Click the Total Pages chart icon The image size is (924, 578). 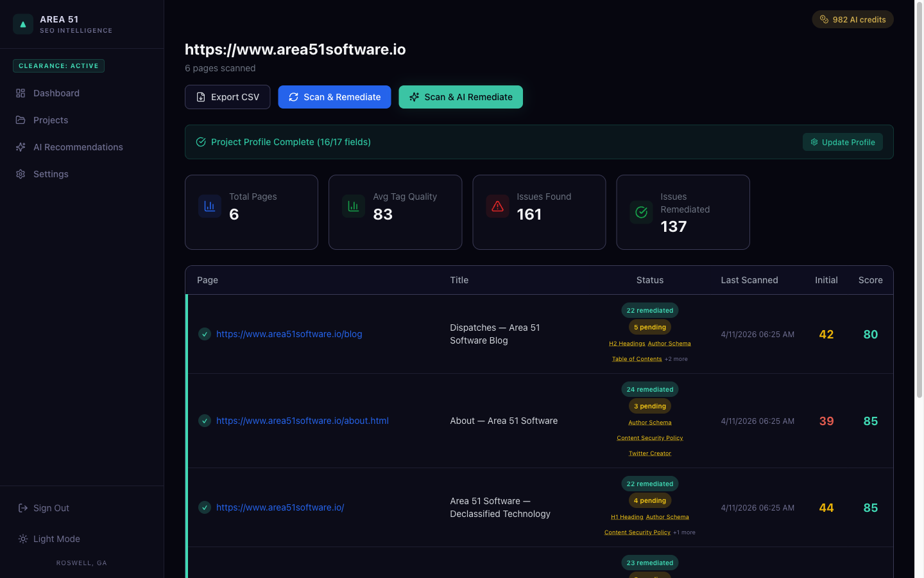(209, 206)
